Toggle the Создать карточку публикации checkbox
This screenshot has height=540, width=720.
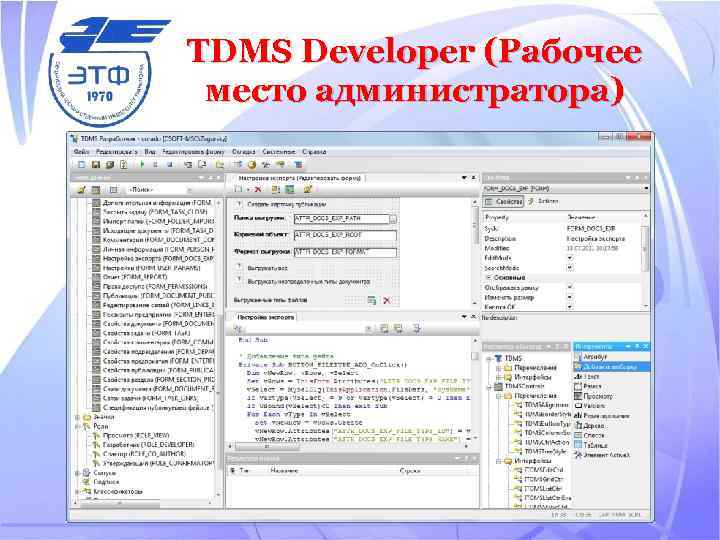(239, 203)
